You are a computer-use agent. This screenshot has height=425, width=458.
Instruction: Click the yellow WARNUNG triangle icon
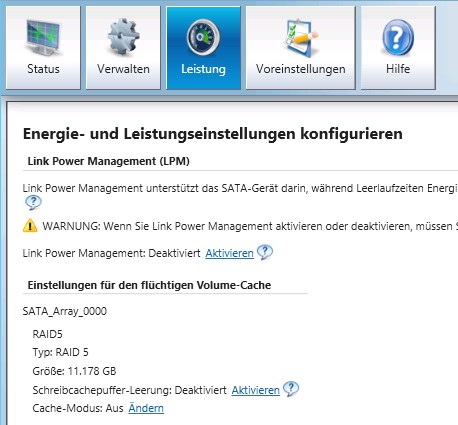[30, 226]
